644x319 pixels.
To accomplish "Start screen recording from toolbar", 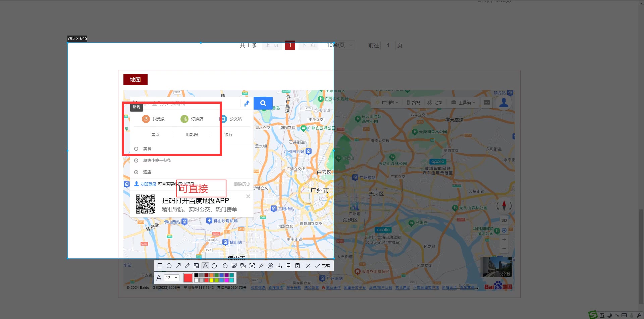I will (270, 266).
